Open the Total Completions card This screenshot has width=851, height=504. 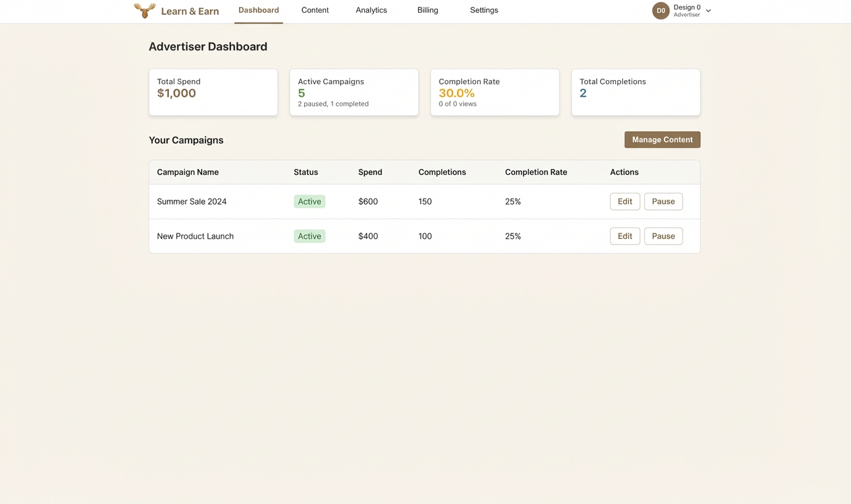click(635, 92)
